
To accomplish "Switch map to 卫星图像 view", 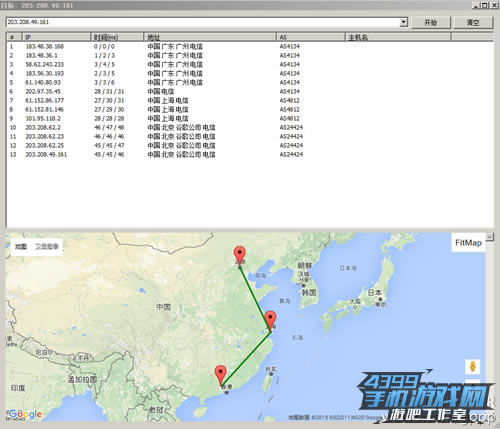I will pyautogui.click(x=47, y=246).
